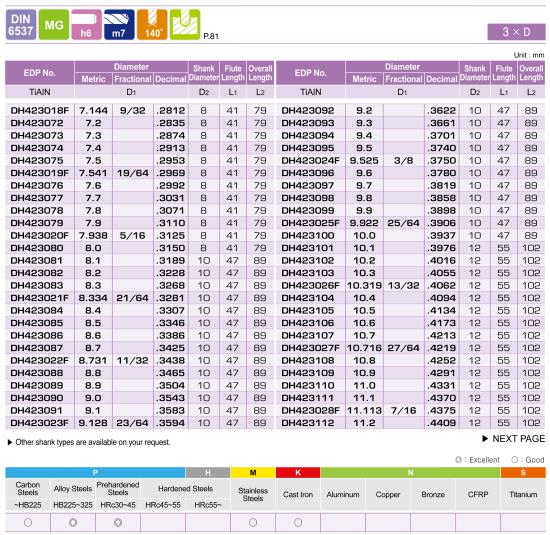Select the Cast Iron circle marker
The height and width of the screenshot is (535, 550).
pyautogui.click(x=298, y=522)
